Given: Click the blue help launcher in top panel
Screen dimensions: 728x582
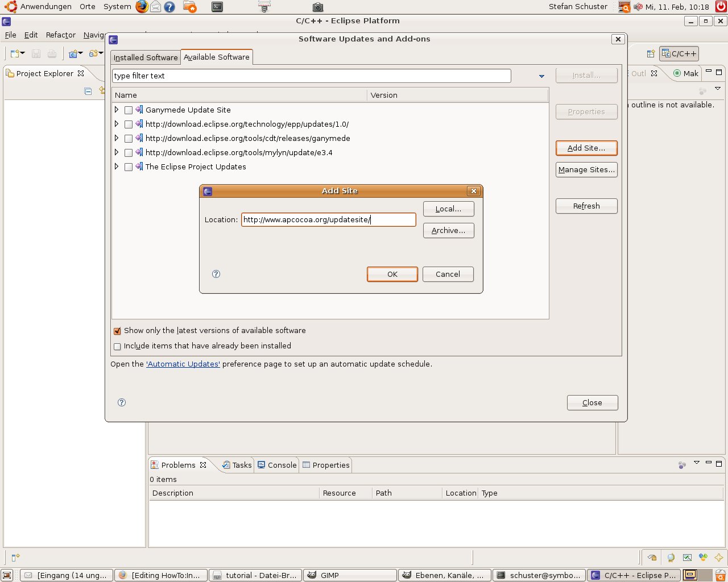Looking at the screenshot, I should click(x=169, y=7).
